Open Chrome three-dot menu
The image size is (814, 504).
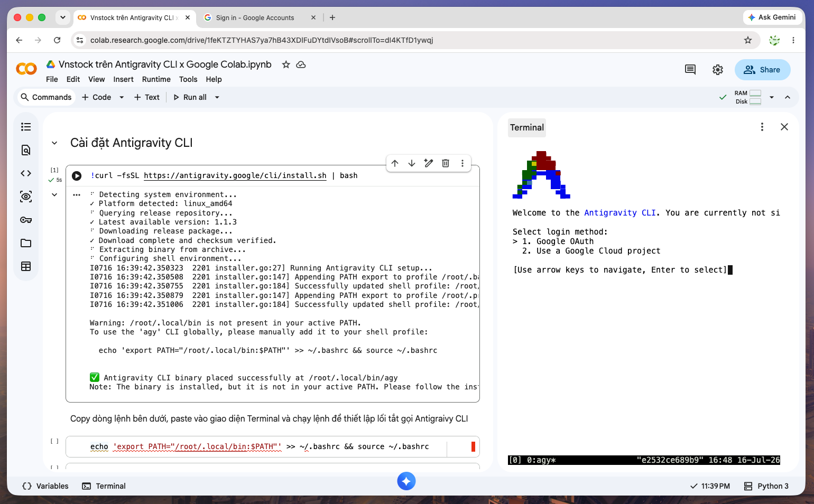[x=793, y=40]
